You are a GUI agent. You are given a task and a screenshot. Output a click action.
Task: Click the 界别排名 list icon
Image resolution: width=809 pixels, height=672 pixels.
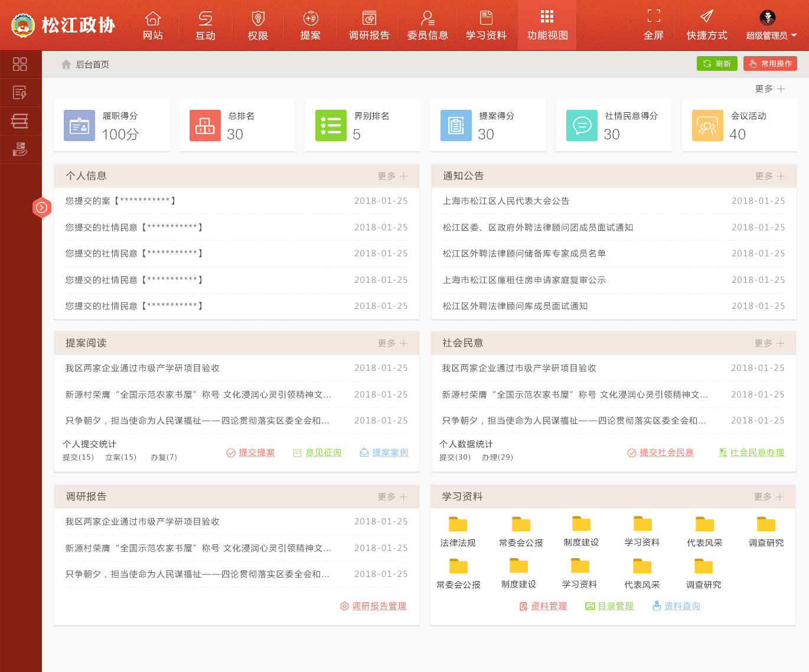pos(331,126)
